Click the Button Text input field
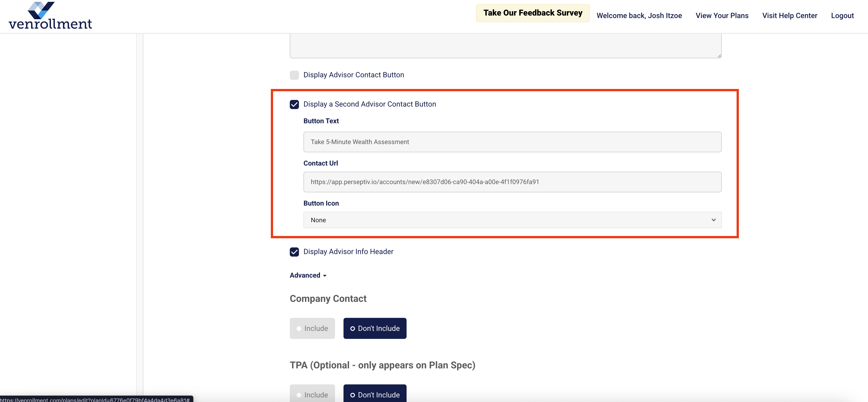Image resolution: width=868 pixels, height=402 pixels. coord(512,142)
